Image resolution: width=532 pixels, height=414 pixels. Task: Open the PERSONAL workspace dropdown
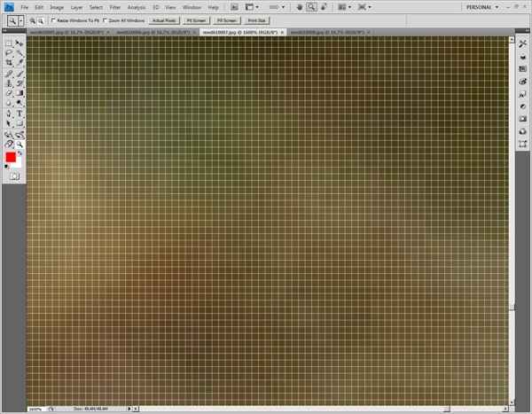click(x=481, y=7)
